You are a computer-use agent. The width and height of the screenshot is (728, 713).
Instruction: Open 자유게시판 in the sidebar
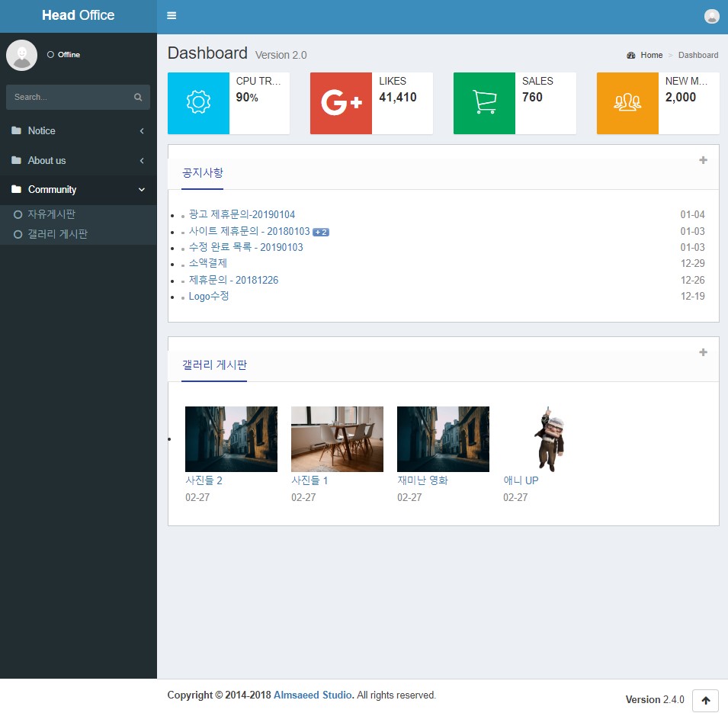(51, 215)
